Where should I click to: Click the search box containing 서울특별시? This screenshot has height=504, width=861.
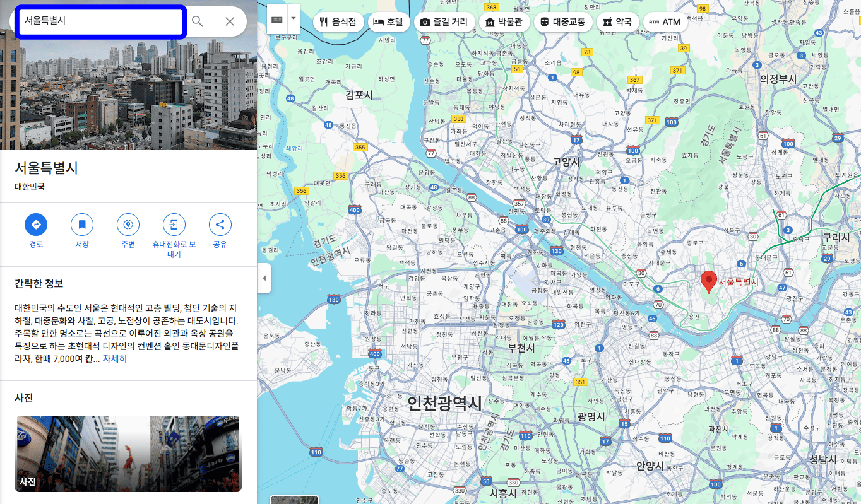[102, 21]
